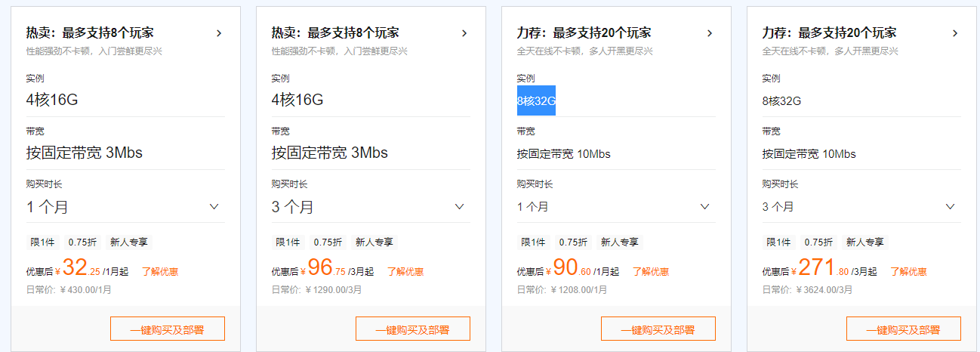The image size is (980, 352).
Task: Click 了解优惠 beside the ¥271.80 price
Action: coord(908,272)
